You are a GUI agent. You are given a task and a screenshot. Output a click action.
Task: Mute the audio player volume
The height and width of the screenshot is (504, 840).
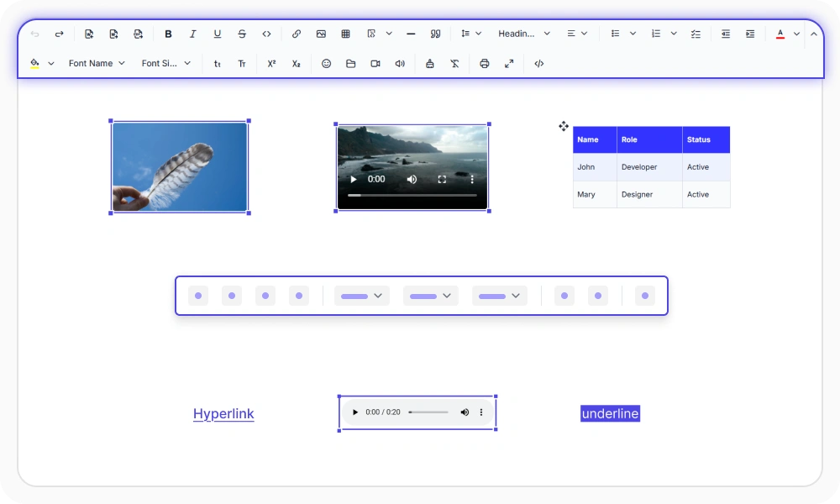[465, 412]
